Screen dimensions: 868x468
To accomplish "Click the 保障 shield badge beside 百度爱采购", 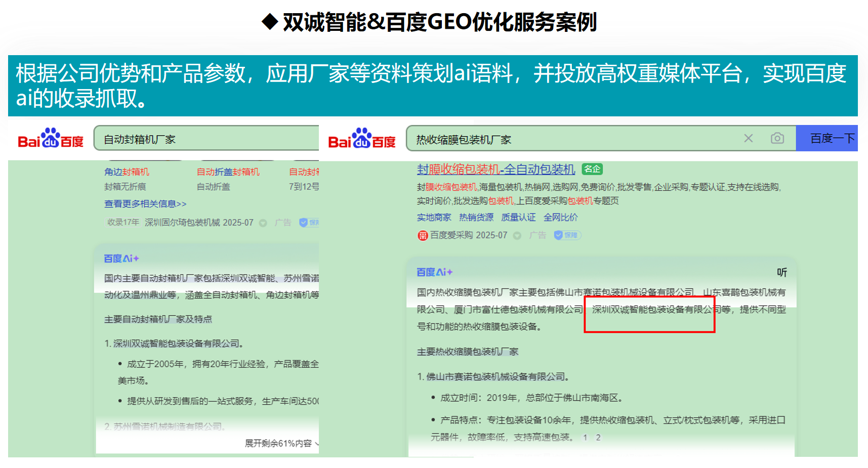I will (567, 235).
